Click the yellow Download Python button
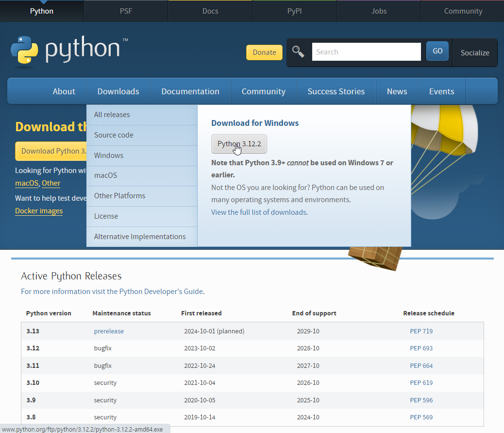Viewport: 504px width, 433px height. (51, 151)
